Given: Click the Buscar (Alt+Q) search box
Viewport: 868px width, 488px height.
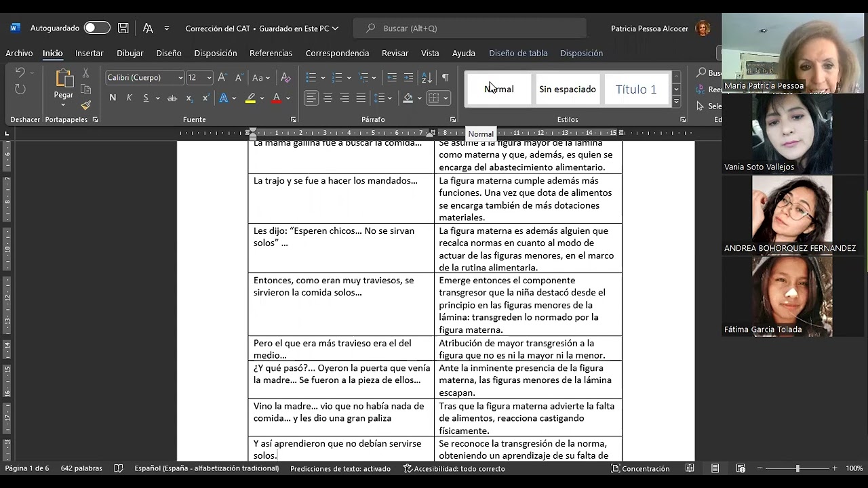Looking at the screenshot, I should coord(470,28).
